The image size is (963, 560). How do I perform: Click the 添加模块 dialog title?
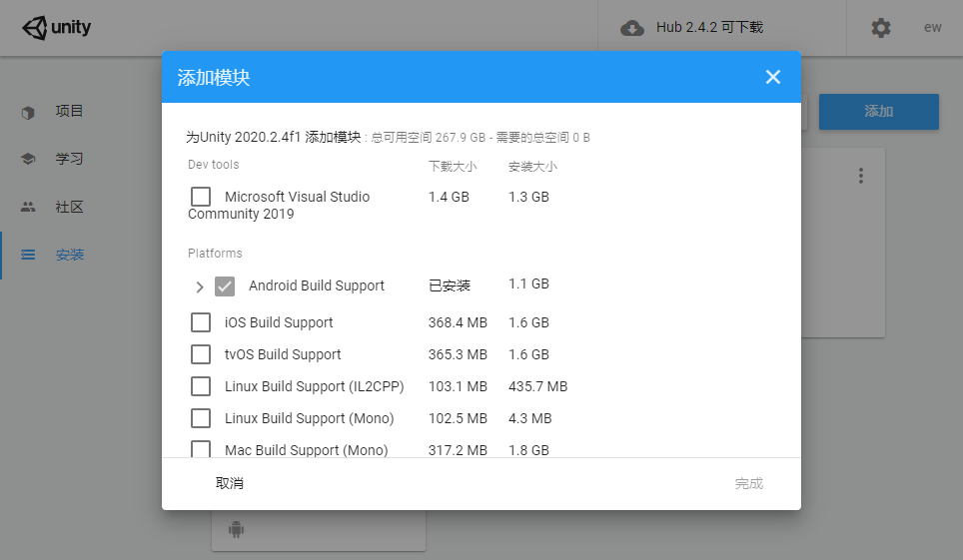214,78
